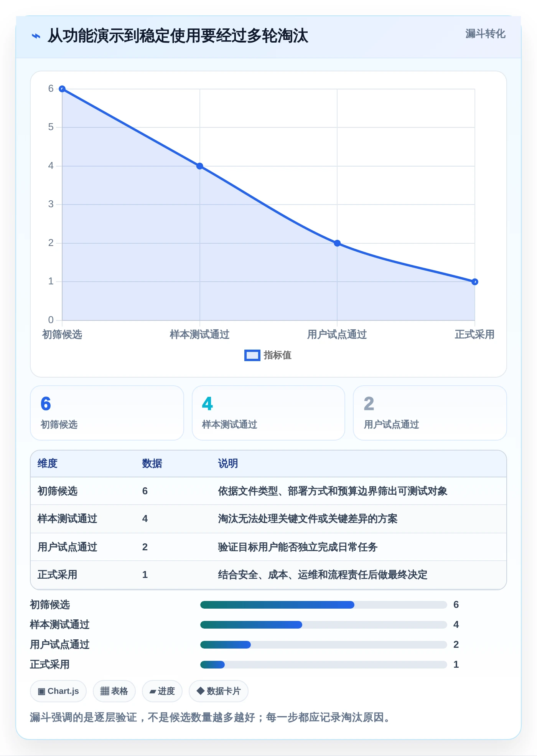This screenshot has width=537, height=756.
Task: Click the 数据卡片 tag chip
Action: point(219,691)
